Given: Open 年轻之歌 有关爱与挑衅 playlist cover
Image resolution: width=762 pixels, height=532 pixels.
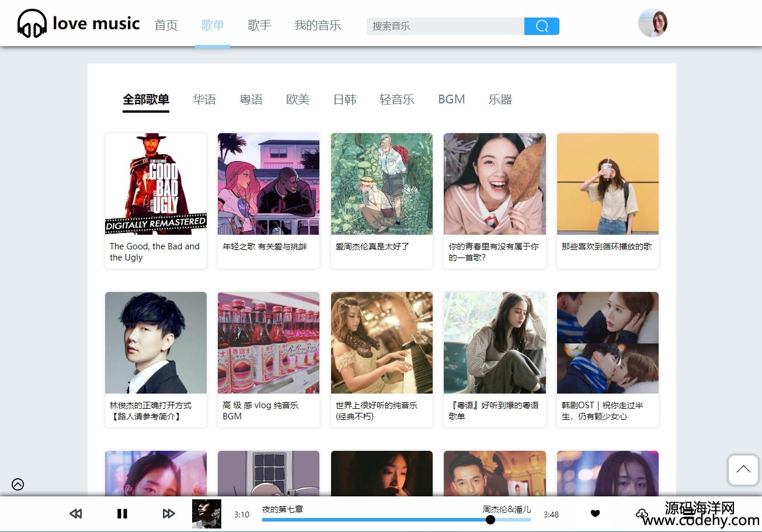Looking at the screenshot, I should pos(269,184).
